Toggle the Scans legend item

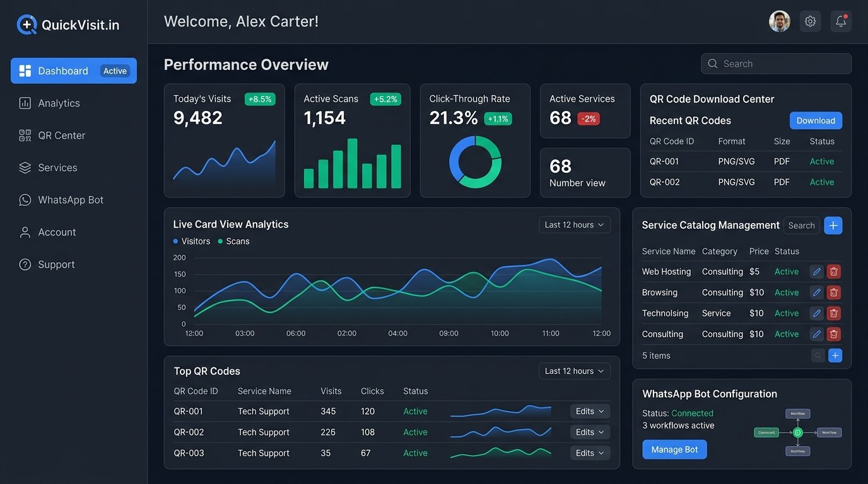tap(233, 241)
